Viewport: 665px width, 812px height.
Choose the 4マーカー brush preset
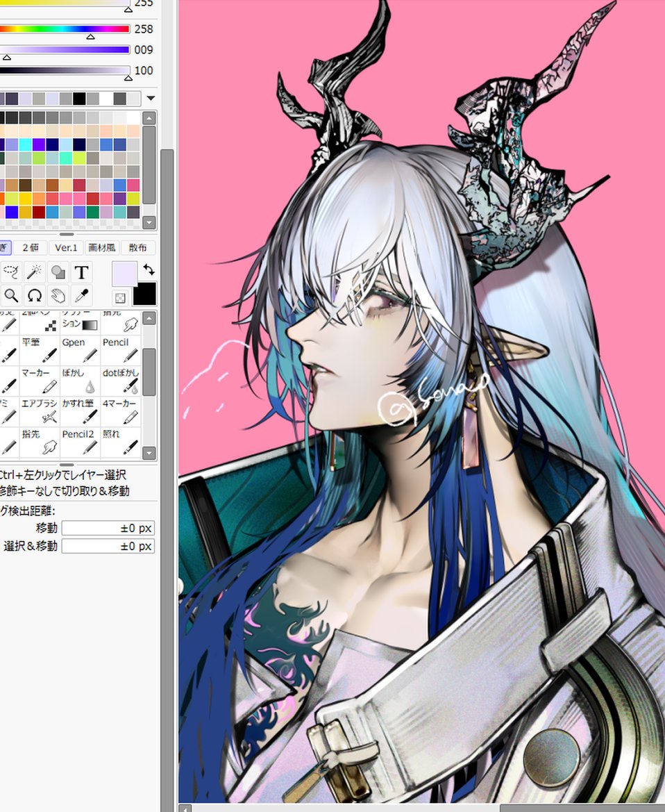point(121,411)
